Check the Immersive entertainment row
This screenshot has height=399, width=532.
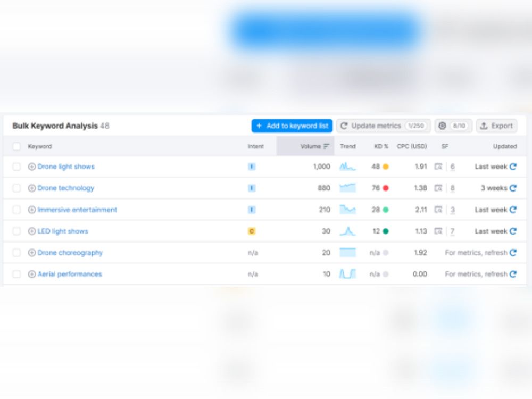(16, 210)
